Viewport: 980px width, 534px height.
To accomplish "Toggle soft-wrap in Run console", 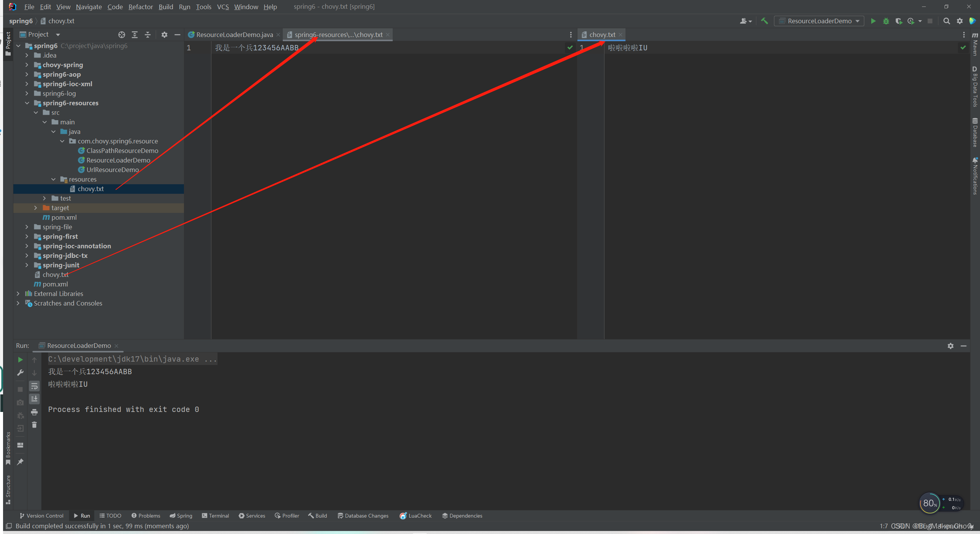I will coord(34,386).
